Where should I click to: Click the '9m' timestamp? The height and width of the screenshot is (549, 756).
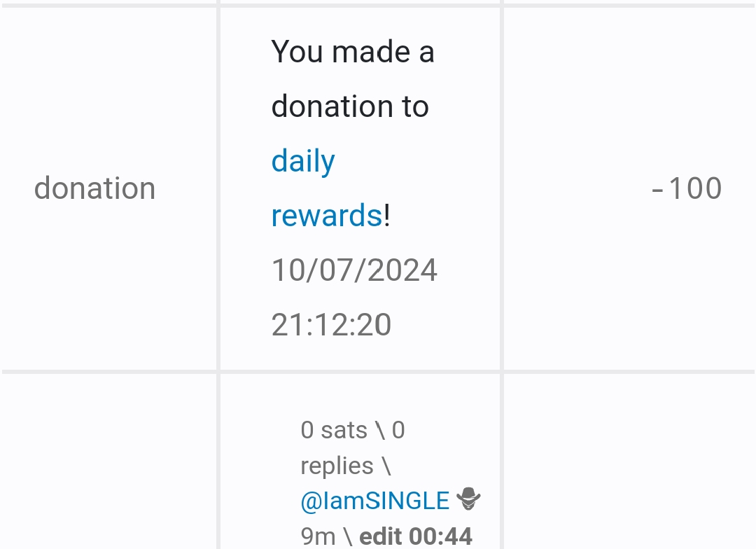(318, 537)
